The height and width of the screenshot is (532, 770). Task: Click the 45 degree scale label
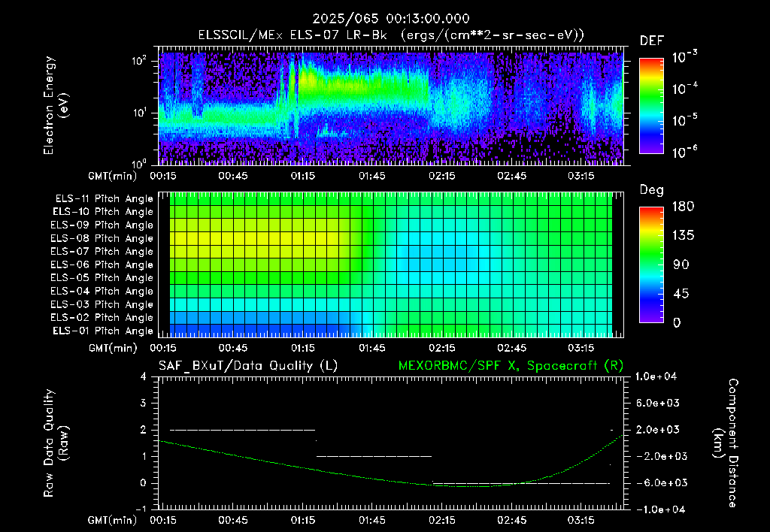tap(681, 294)
